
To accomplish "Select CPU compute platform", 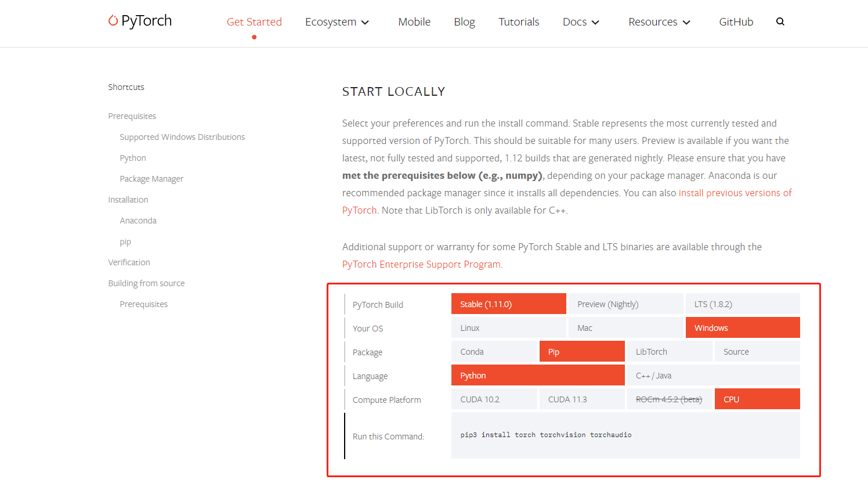I will pyautogui.click(x=757, y=399).
